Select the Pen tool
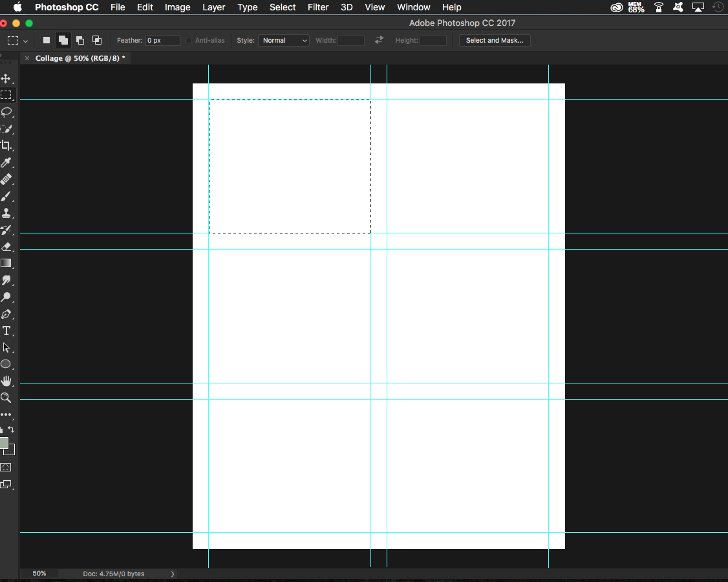This screenshot has width=728, height=582. tap(6, 314)
